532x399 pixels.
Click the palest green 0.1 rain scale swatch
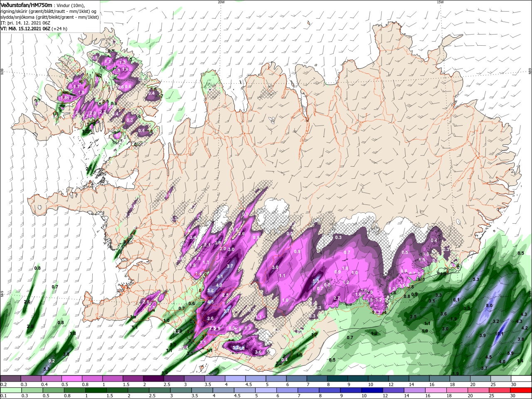click(10, 390)
